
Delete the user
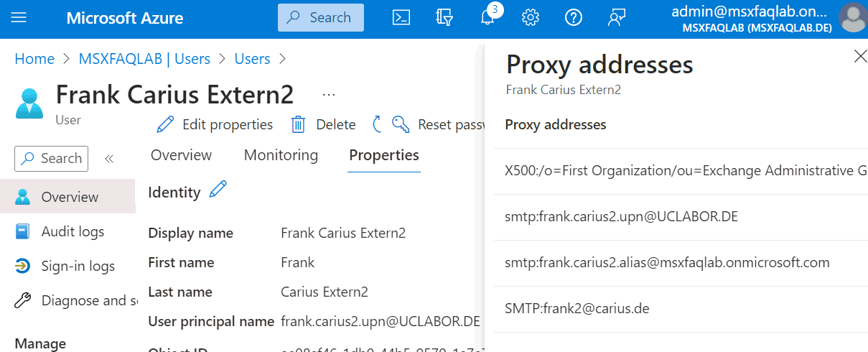click(323, 124)
